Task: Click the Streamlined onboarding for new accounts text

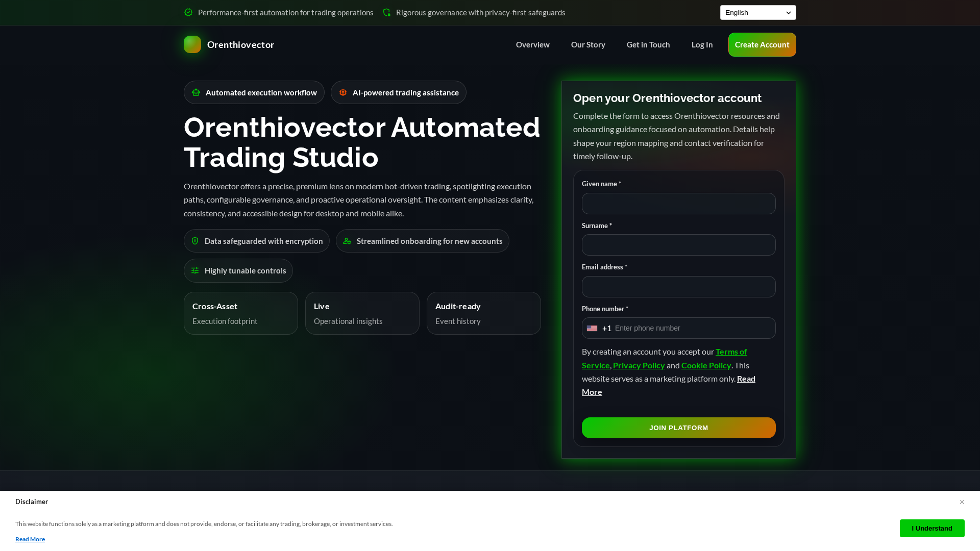Action: click(x=429, y=241)
